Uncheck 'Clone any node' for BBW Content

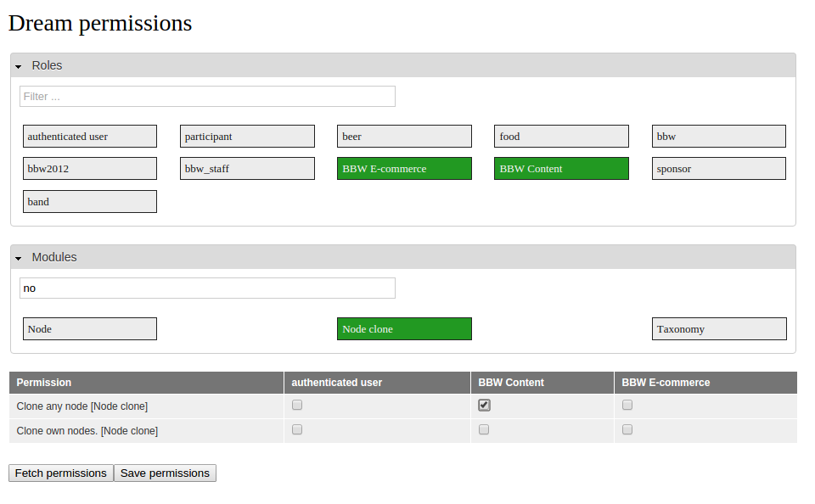[x=484, y=406]
